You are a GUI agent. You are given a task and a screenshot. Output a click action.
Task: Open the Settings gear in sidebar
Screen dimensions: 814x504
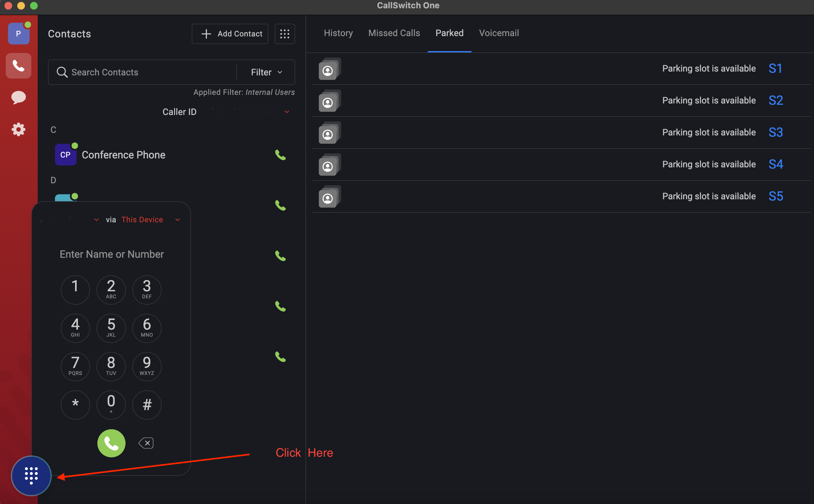coord(18,129)
